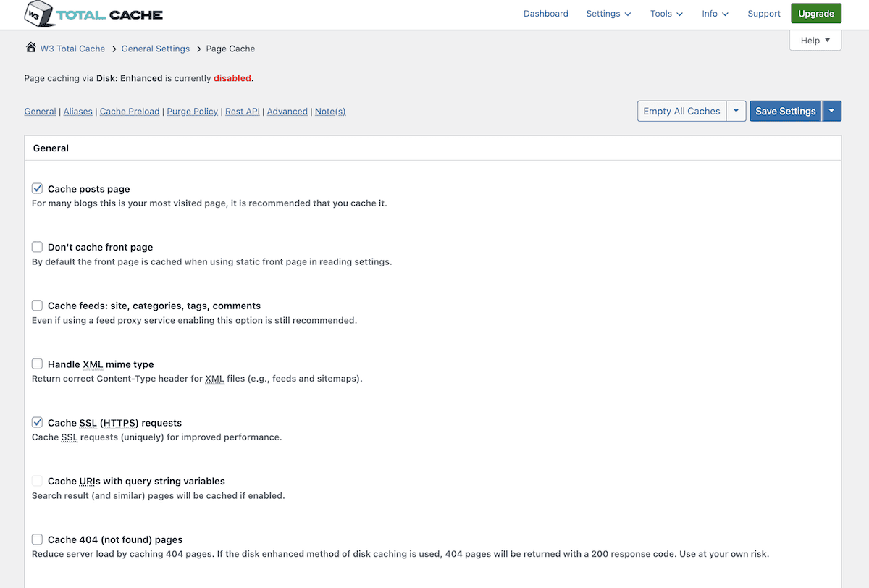869x588 pixels.
Task: Jump to Purge Policy section link
Action: (193, 112)
